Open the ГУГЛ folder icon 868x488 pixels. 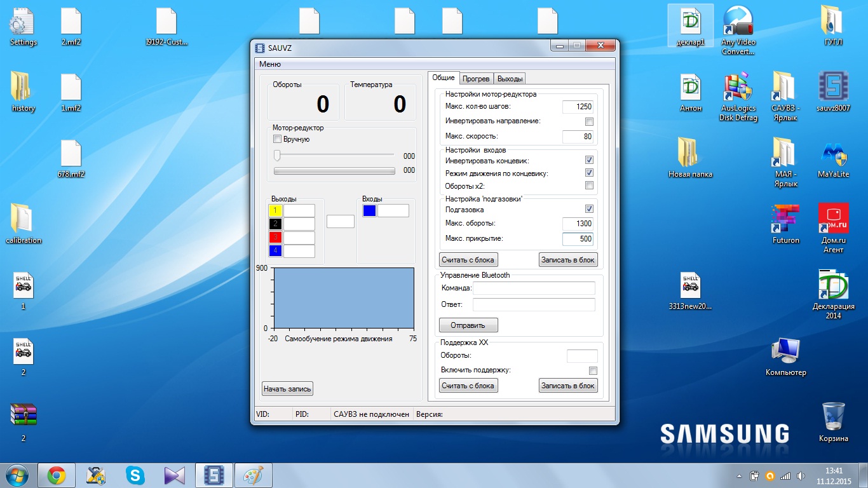coord(833,27)
